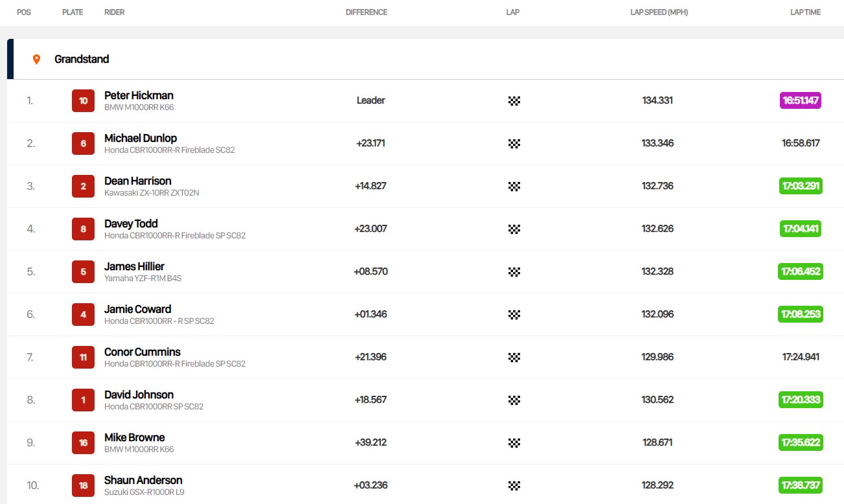This screenshot has width=844, height=504.
Task: Click Peter Hickman's chequered flag lap icon
Action: pos(514,100)
